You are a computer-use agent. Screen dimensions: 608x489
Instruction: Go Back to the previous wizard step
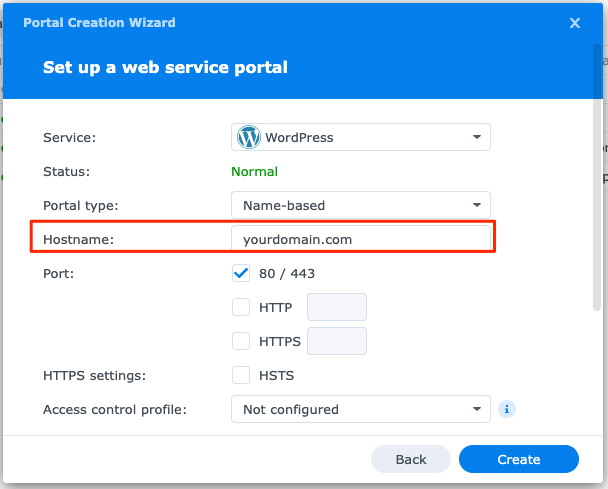coord(411,459)
